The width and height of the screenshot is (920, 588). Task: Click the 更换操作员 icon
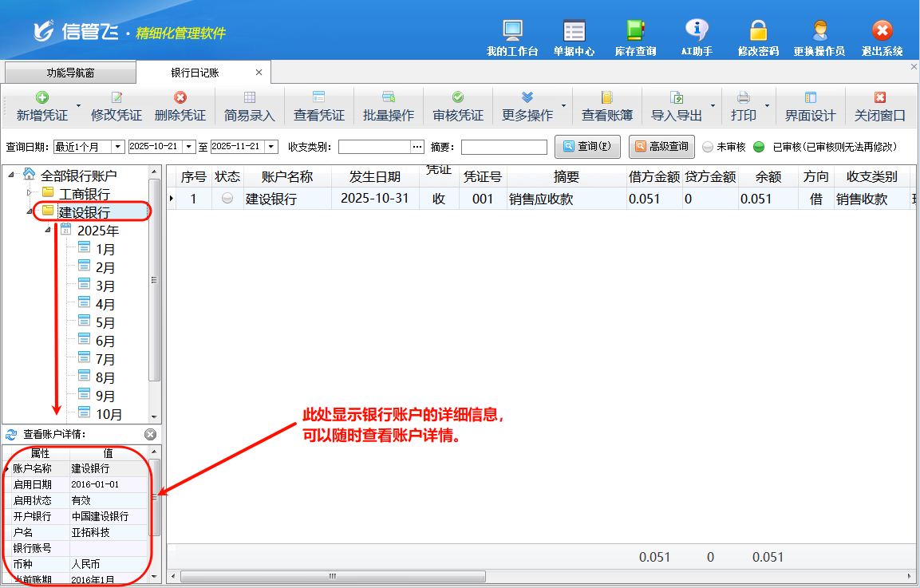click(819, 37)
